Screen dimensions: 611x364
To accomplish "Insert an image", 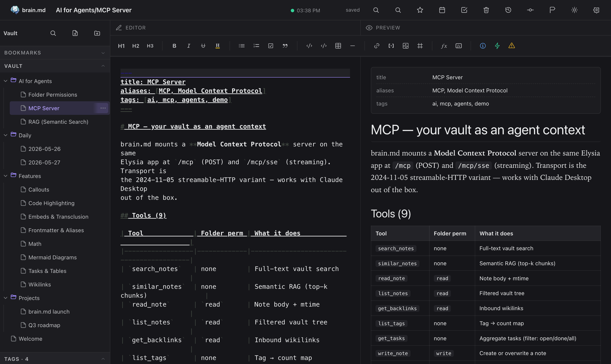I will [x=405, y=46].
